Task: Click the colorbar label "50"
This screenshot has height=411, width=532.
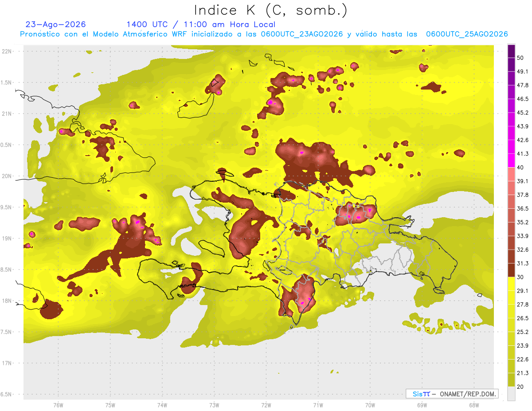Action: coord(520,58)
